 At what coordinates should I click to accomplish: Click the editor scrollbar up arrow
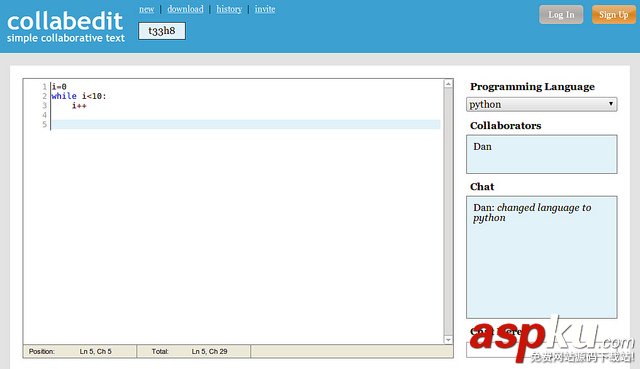click(x=448, y=84)
